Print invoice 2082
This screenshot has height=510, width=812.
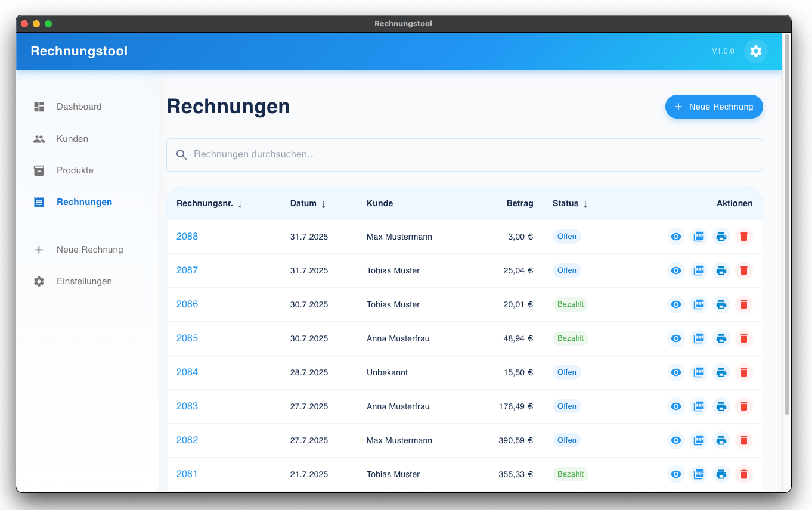tap(721, 440)
